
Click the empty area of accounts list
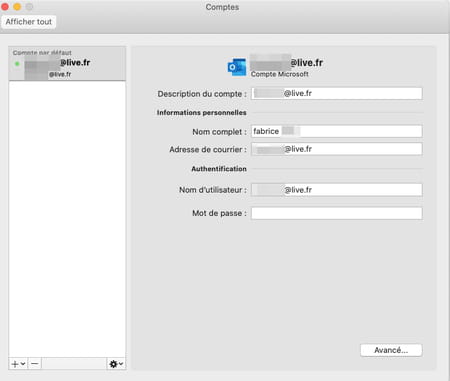pos(67,219)
